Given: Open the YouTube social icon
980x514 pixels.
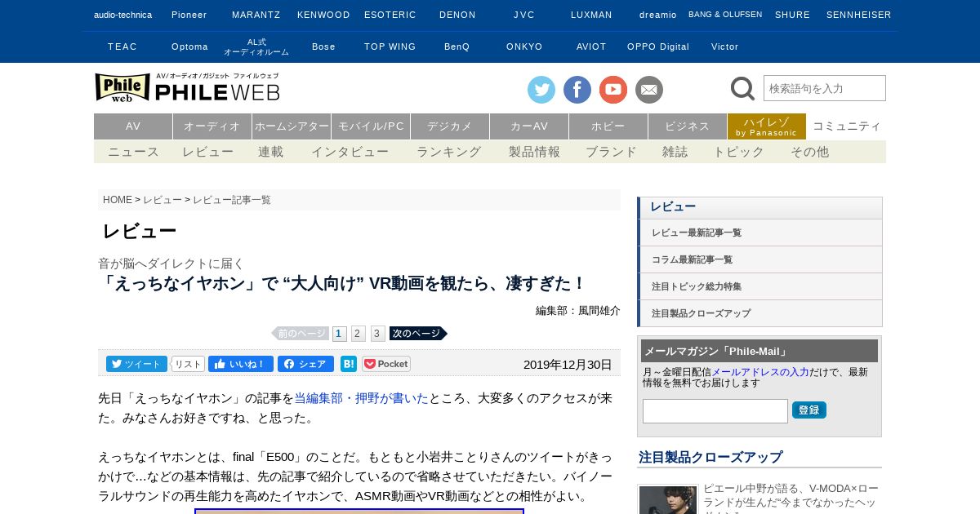Looking at the screenshot, I should (x=613, y=90).
